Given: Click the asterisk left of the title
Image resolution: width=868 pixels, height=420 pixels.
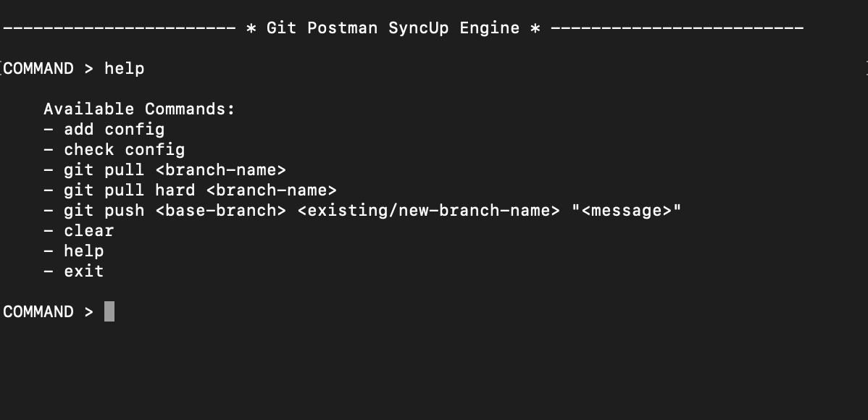Looking at the screenshot, I should (x=251, y=29).
